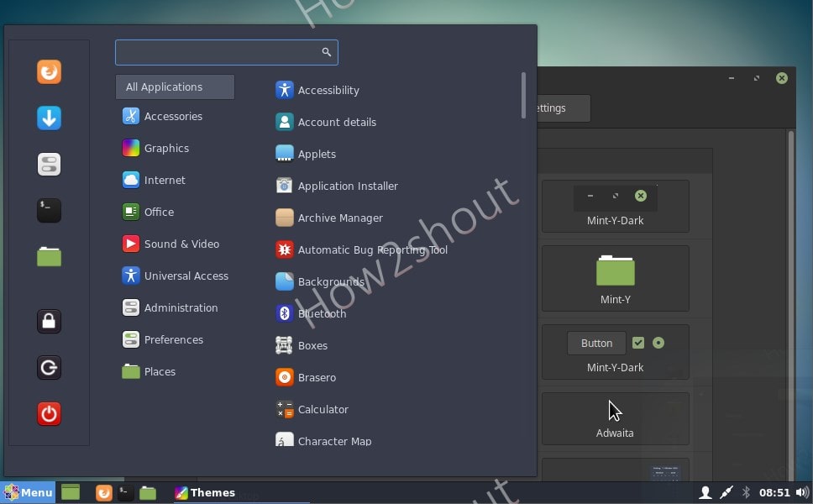Choose the Mint-Y icons theme in Themes

pos(616,278)
